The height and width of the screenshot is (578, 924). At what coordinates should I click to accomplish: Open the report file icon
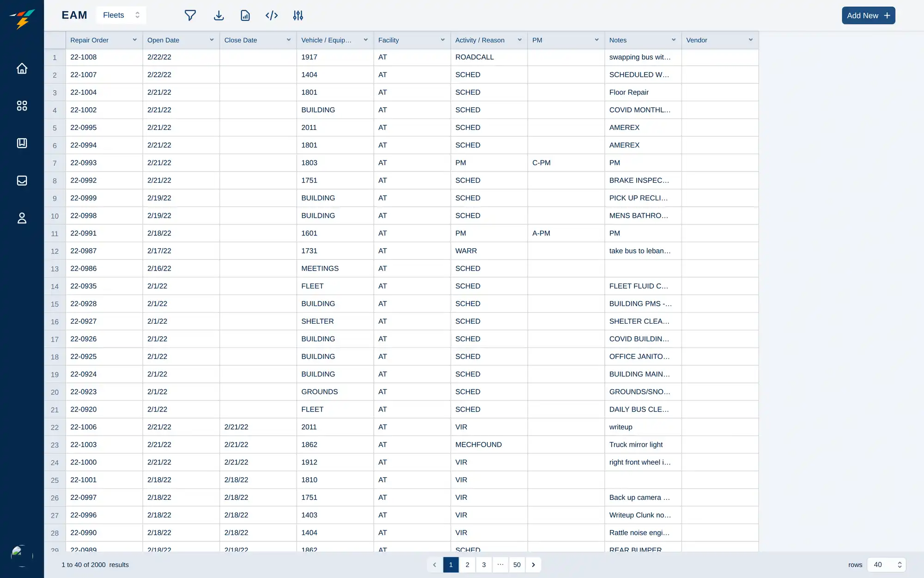[245, 15]
